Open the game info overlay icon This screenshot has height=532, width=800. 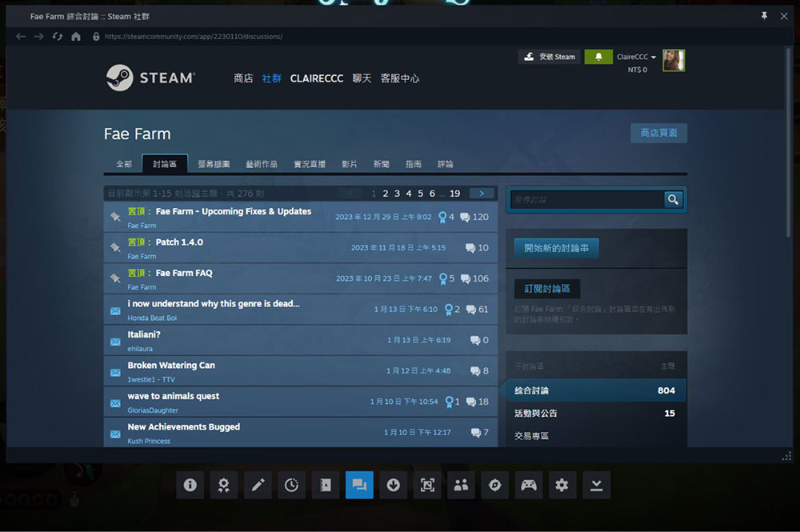coord(190,485)
